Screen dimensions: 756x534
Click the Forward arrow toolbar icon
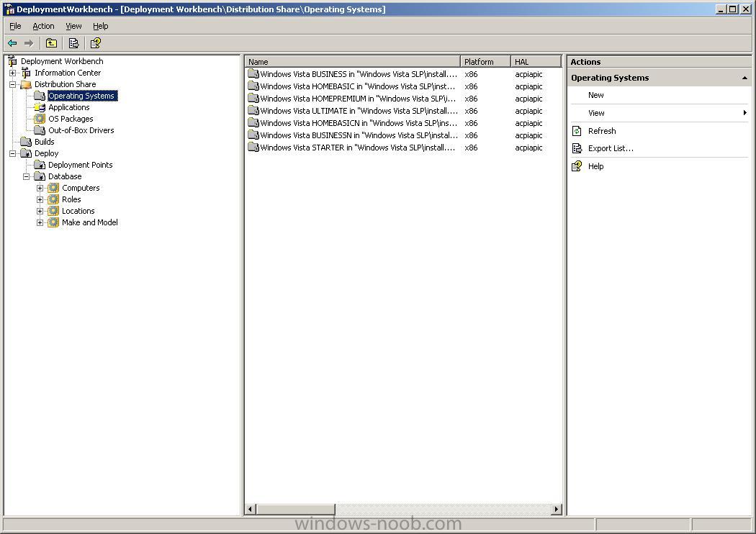click(29, 43)
